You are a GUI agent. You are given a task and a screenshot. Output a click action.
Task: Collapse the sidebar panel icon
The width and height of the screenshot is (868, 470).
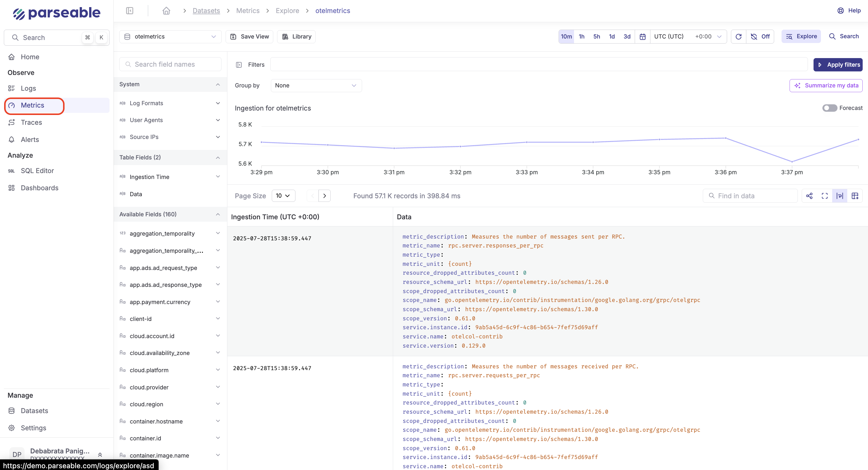(x=129, y=11)
